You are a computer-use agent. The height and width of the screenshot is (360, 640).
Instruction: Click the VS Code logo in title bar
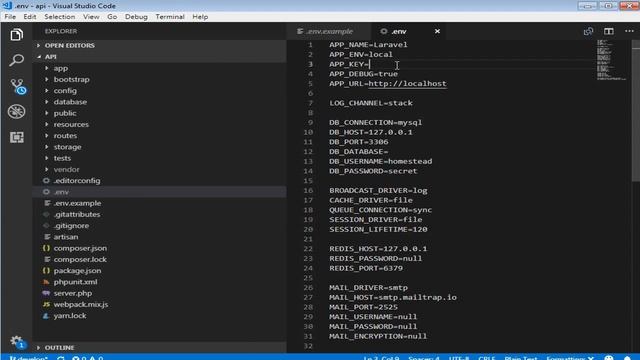pos(7,6)
